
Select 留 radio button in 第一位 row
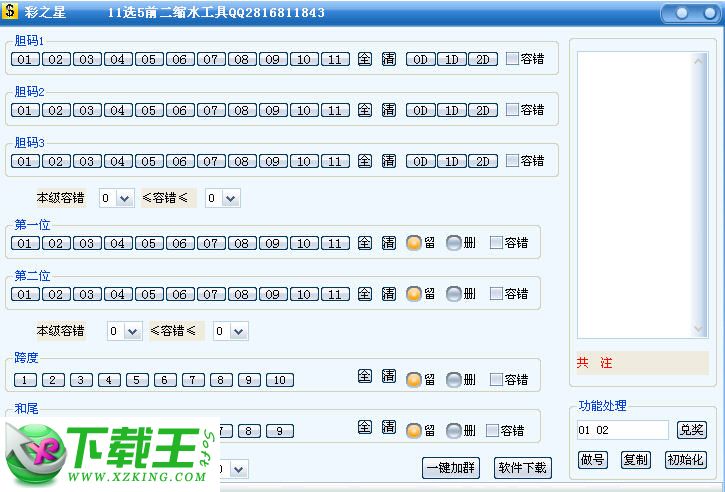tap(414, 243)
